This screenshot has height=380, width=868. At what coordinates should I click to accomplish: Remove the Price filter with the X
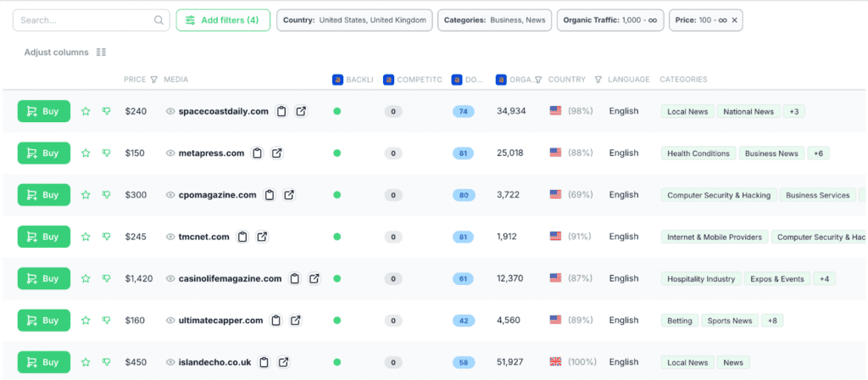tap(735, 20)
